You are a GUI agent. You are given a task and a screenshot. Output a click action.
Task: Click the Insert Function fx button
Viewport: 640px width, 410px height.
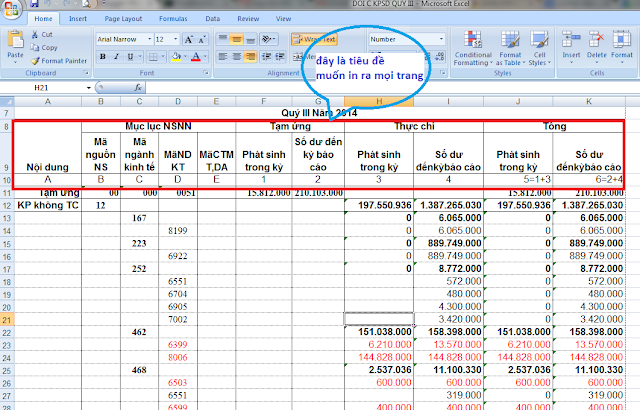coord(138,87)
